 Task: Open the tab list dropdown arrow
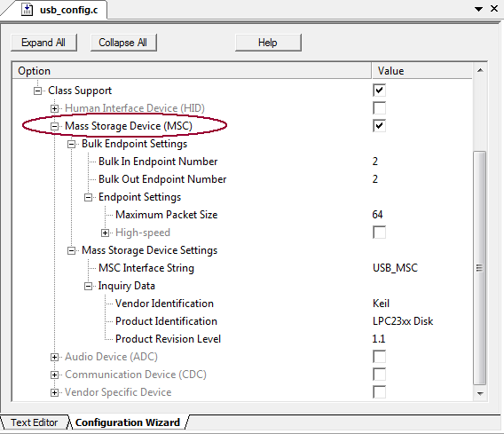(478, 9)
